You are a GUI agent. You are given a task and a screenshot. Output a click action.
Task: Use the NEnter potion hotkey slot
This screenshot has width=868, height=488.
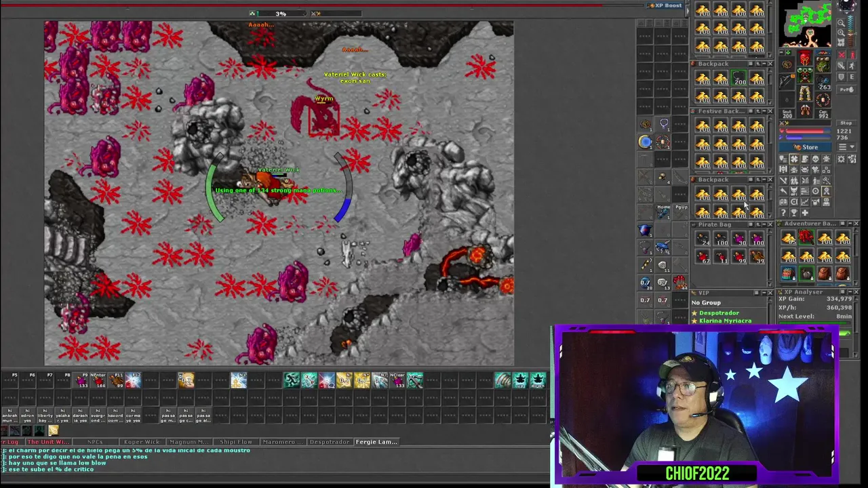pyautogui.click(x=98, y=380)
